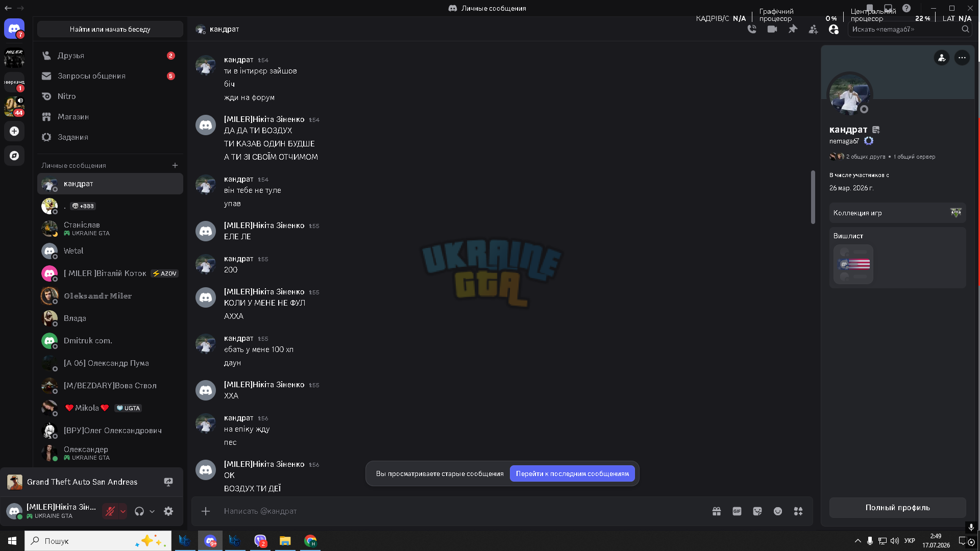This screenshot has height=551, width=980.
Task: Open chat with Станіслав
Action: (110, 229)
